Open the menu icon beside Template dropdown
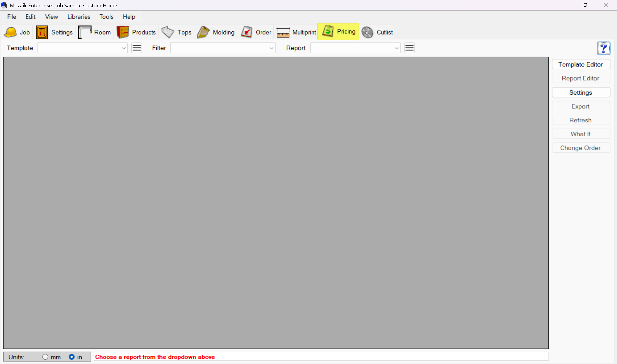 point(136,48)
